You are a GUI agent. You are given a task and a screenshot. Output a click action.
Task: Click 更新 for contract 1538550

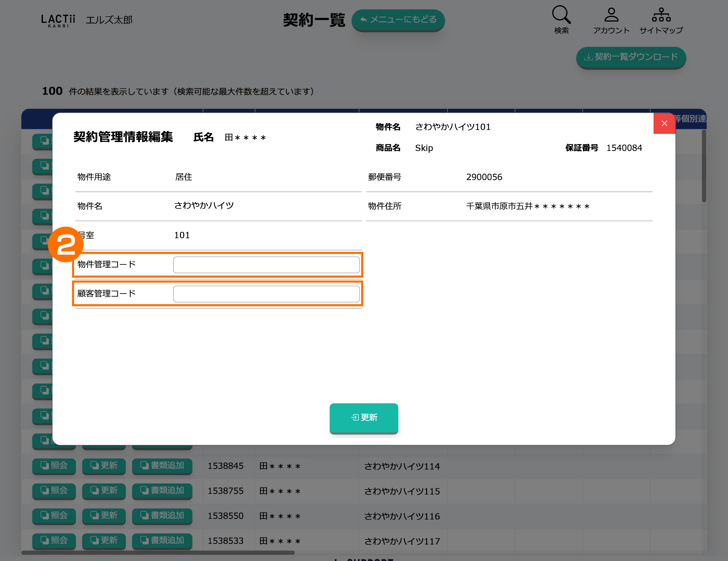pos(104,515)
